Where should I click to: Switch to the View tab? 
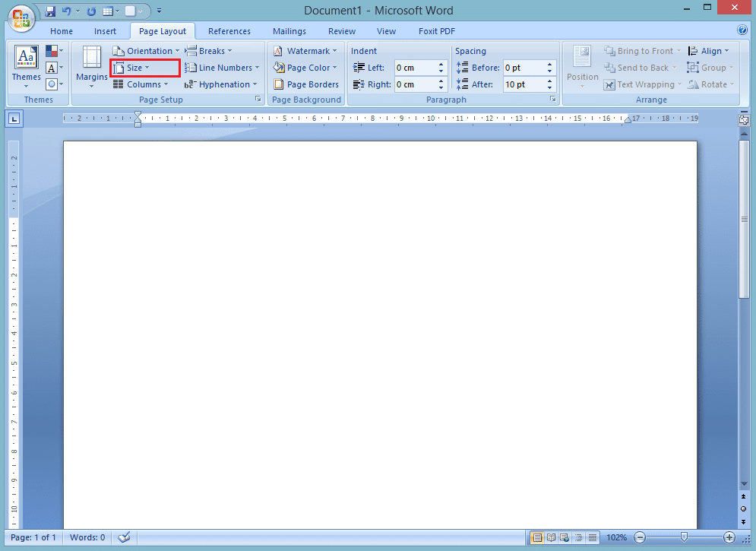tap(386, 31)
